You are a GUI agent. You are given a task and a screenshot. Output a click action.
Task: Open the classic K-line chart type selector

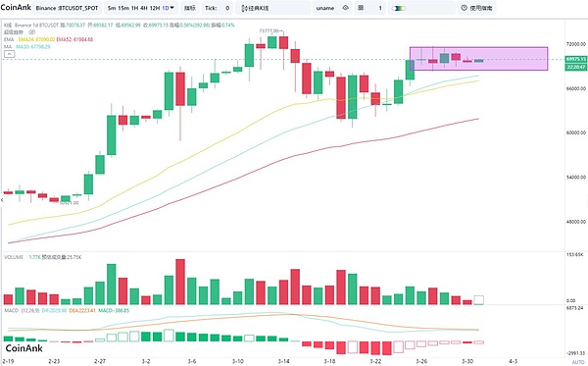pos(272,8)
